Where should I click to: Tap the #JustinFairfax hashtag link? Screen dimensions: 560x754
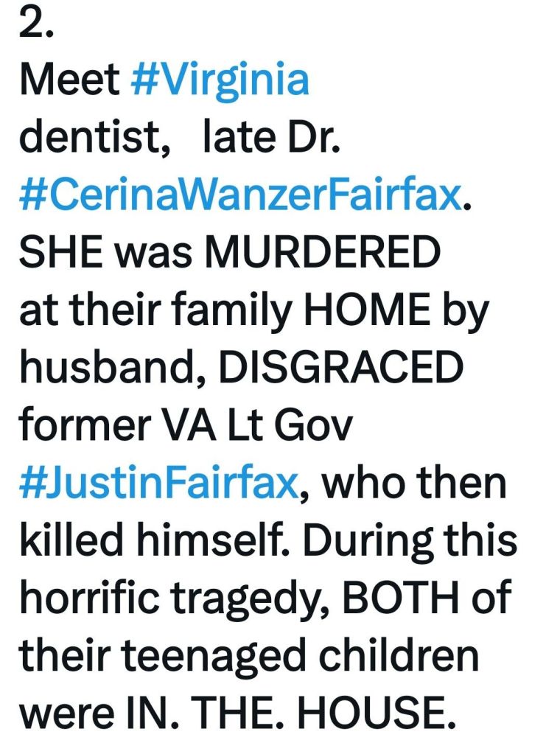[x=158, y=483]
